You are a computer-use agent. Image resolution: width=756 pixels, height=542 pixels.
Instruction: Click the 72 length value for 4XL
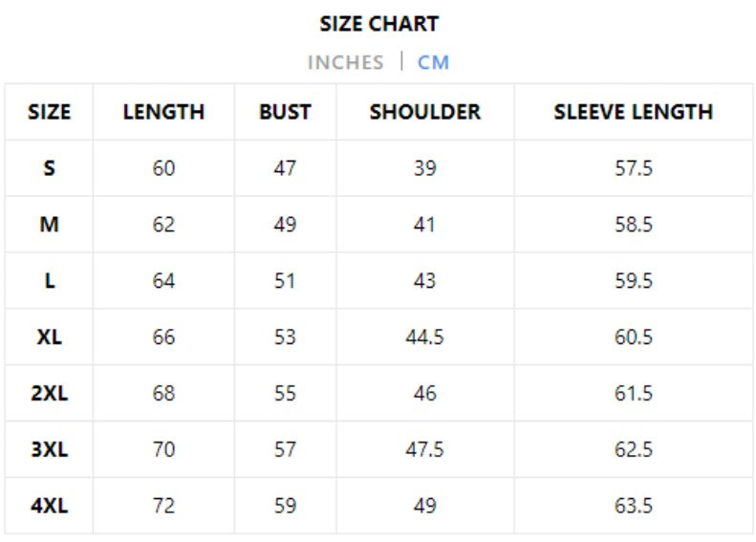163,506
